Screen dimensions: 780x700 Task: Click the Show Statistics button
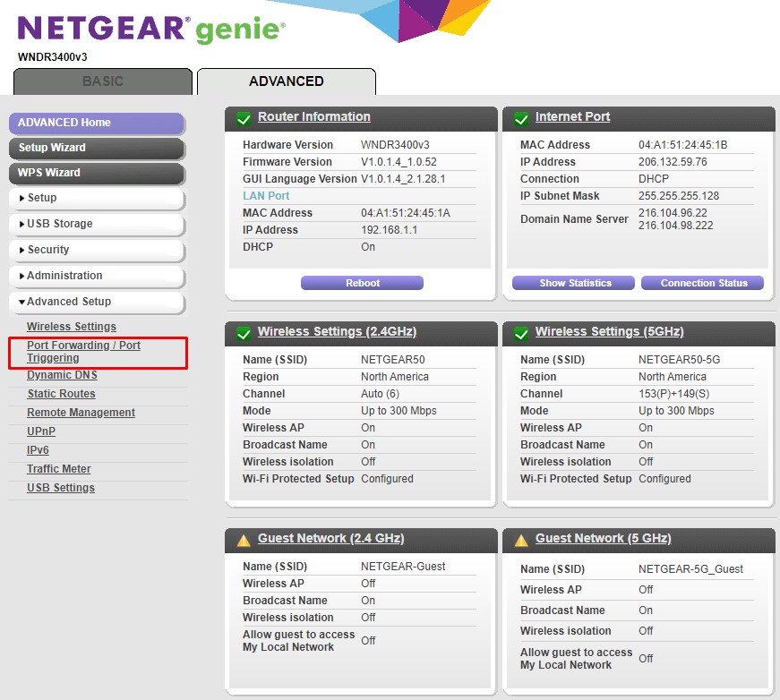pyautogui.click(x=573, y=283)
